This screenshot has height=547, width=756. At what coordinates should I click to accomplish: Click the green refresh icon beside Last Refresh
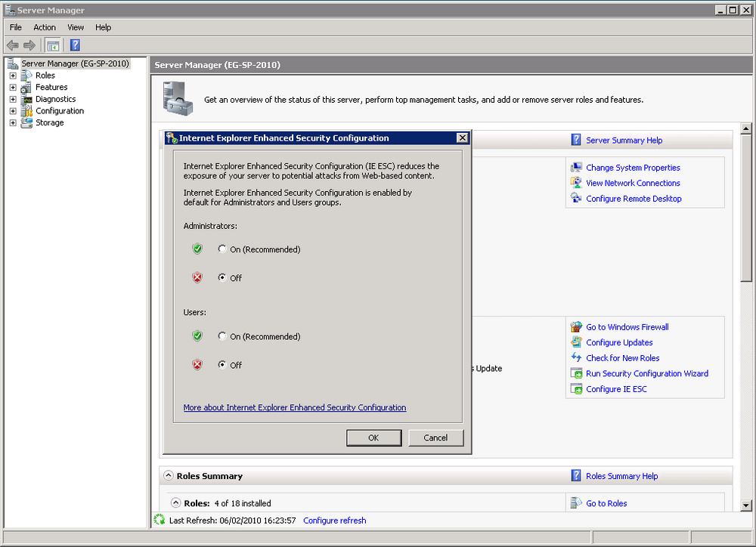tap(160, 520)
